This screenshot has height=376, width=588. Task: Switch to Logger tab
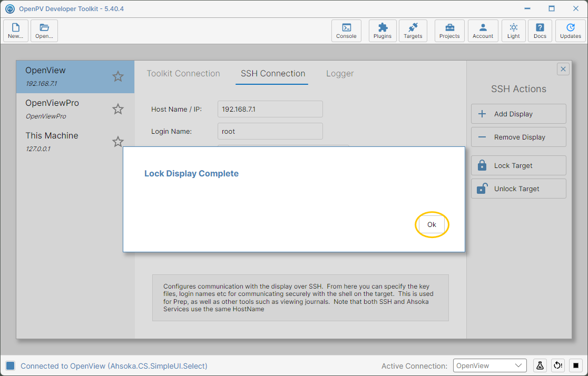coord(340,74)
